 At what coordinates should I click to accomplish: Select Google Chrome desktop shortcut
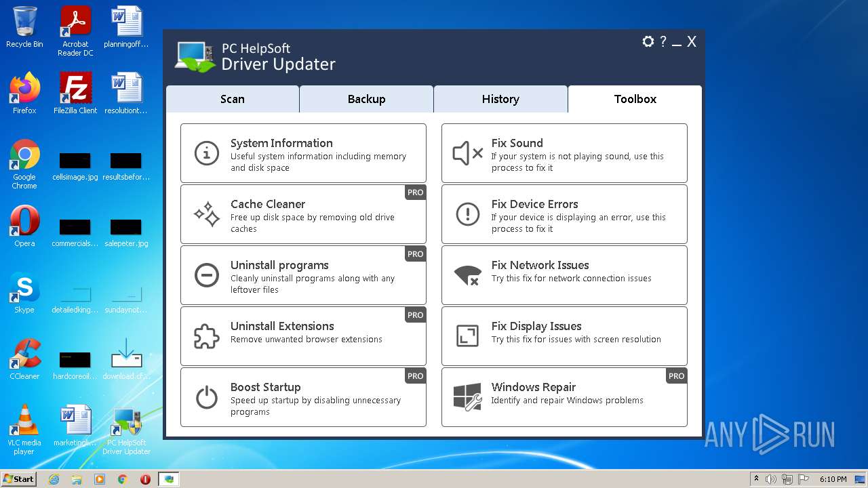pos(24,164)
